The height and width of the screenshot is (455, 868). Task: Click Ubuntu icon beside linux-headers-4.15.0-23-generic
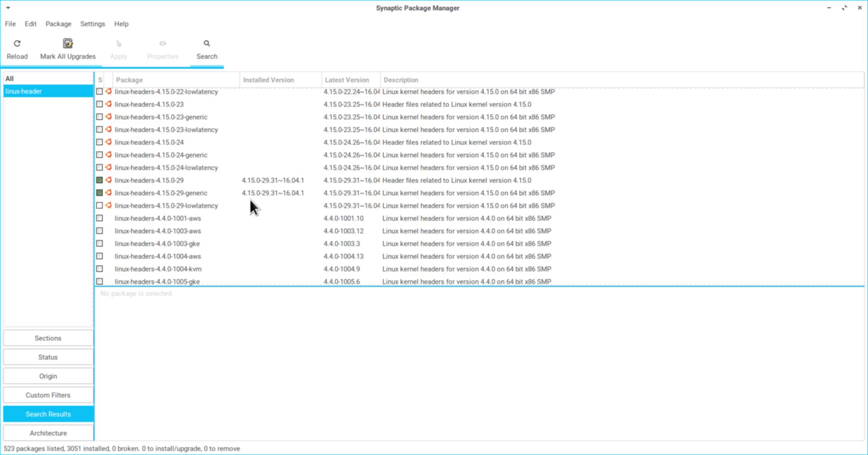coord(108,117)
